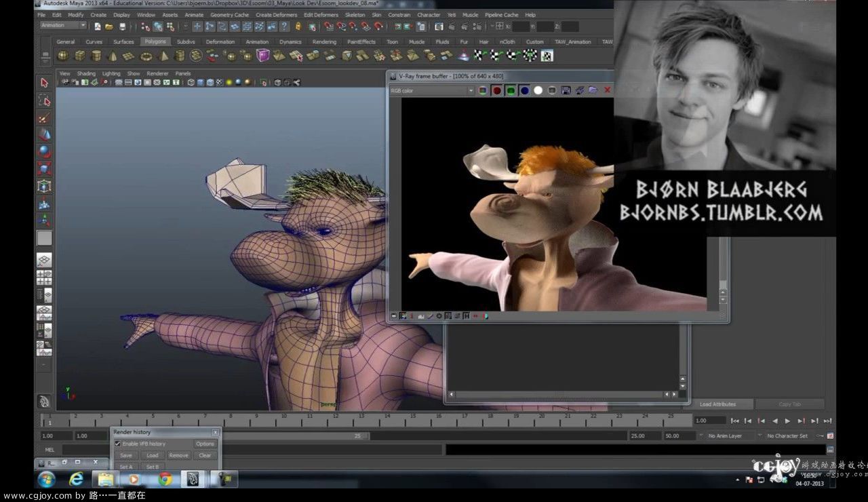The width and height of the screenshot is (868, 502).
Task: Toggle green channel in V-Ray frame buffer
Action: [511, 90]
